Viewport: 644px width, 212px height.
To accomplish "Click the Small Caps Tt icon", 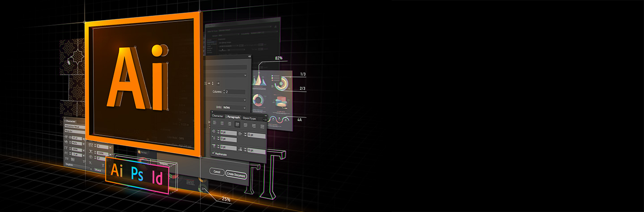I will pyautogui.click(x=73, y=159).
